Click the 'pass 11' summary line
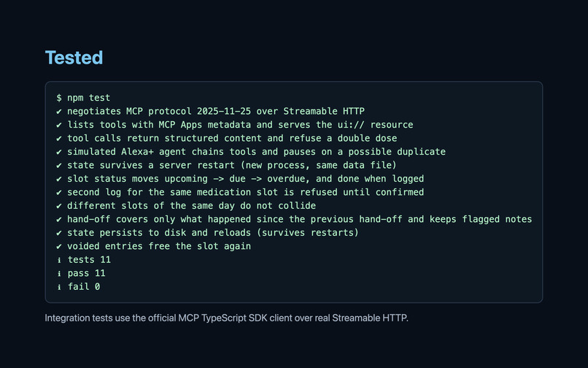This screenshot has width=588, height=368. point(81,273)
